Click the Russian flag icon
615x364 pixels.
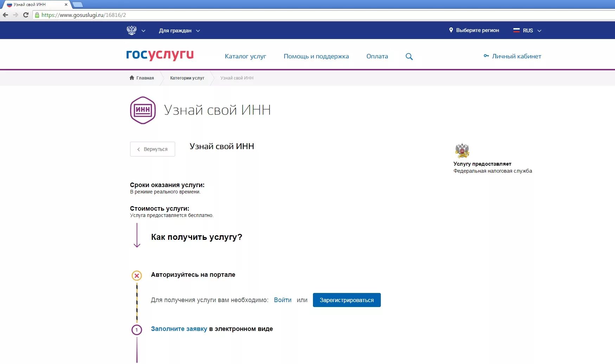[516, 30]
